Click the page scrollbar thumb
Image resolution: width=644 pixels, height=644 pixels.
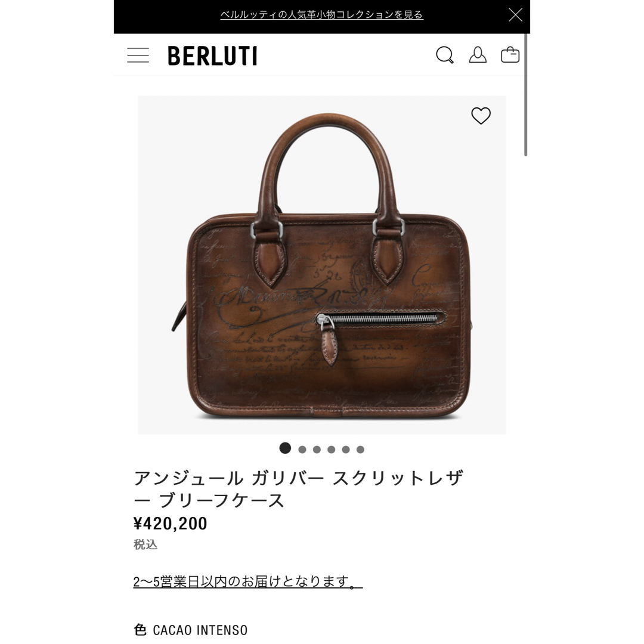pos(526,94)
